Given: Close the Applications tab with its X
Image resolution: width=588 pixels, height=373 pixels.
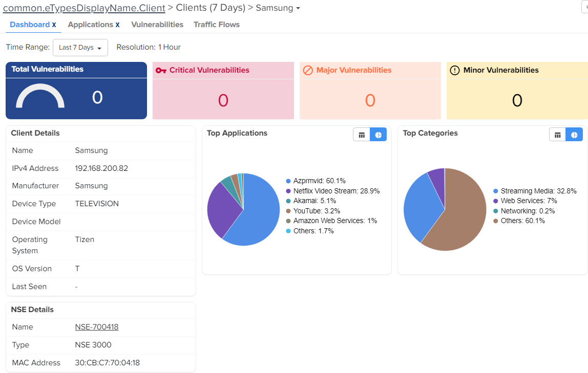Looking at the screenshot, I should click(x=117, y=25).
